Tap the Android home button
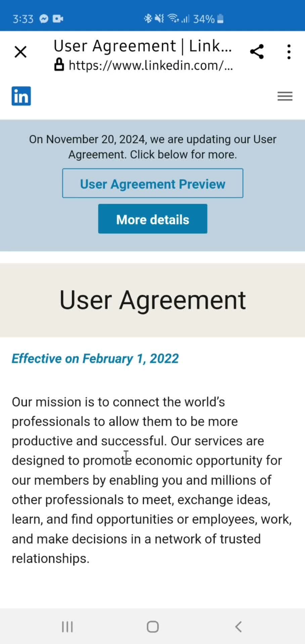The image size is (305, 644). click(x=153, y=627)
